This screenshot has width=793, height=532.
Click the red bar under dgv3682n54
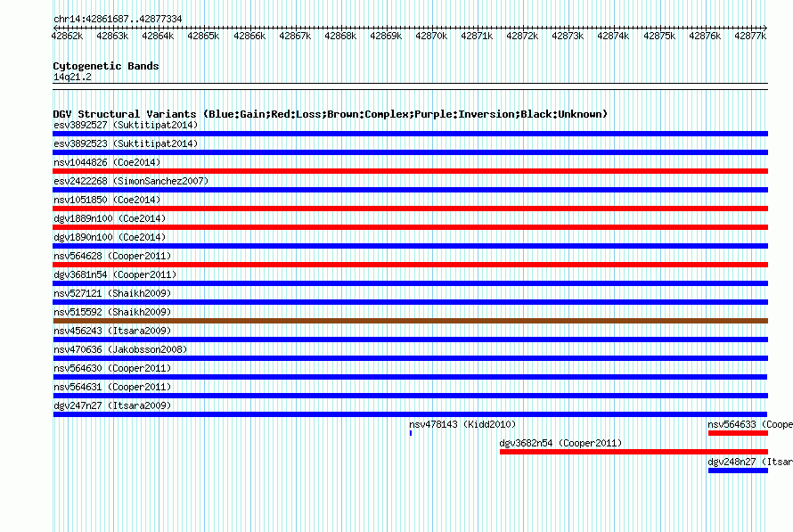click(634, 452)
